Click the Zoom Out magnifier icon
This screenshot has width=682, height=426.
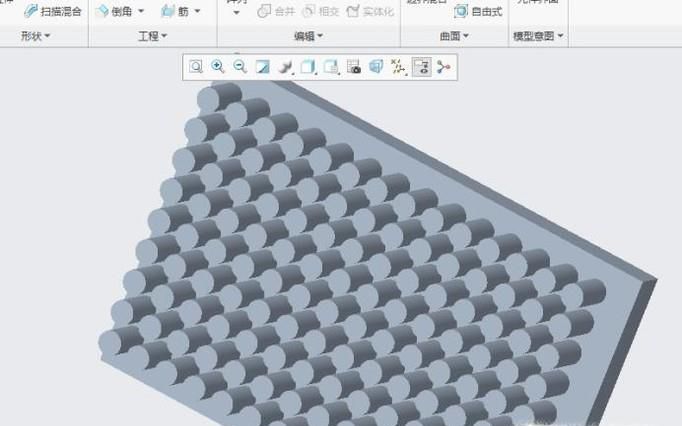coord(240,67)
